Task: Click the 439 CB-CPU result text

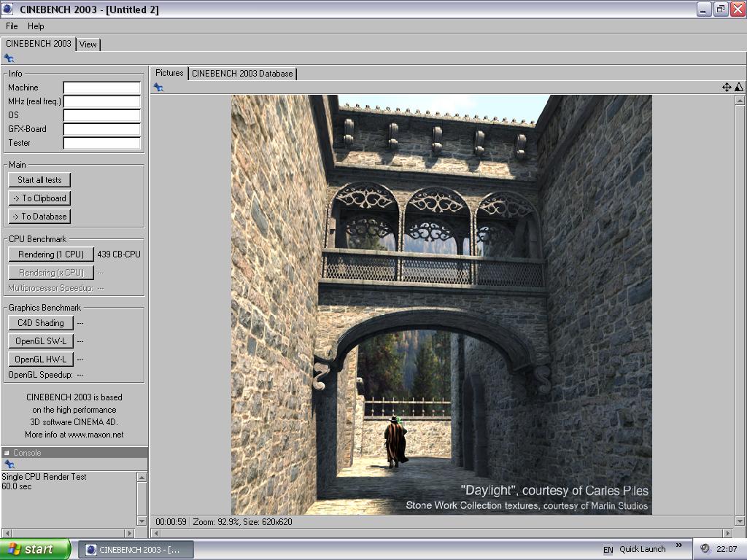Action: click(x=119, y=254)
